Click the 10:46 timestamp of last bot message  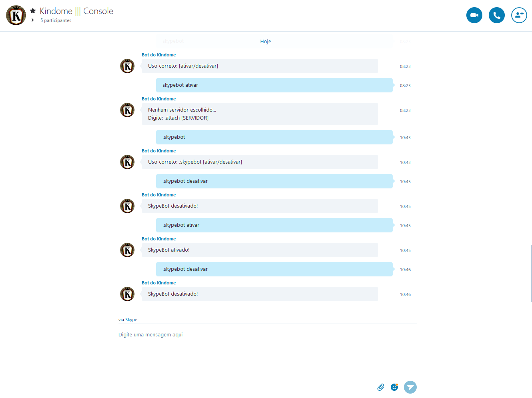click(405, 294)
